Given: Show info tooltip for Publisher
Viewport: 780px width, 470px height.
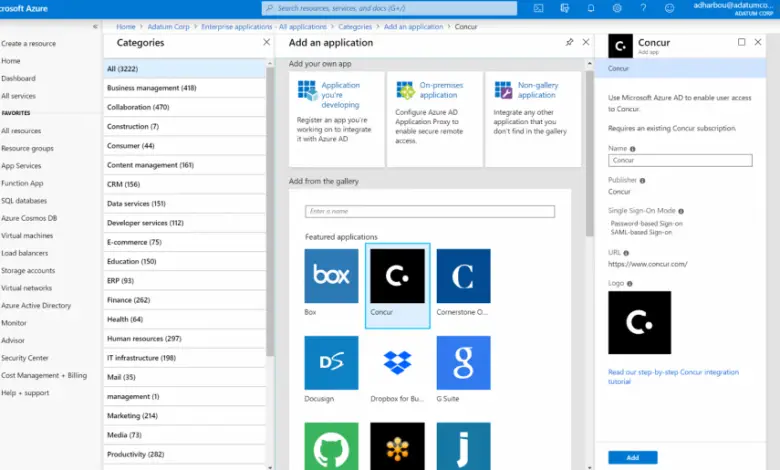Looking at the screenshot, I should 642,181.
